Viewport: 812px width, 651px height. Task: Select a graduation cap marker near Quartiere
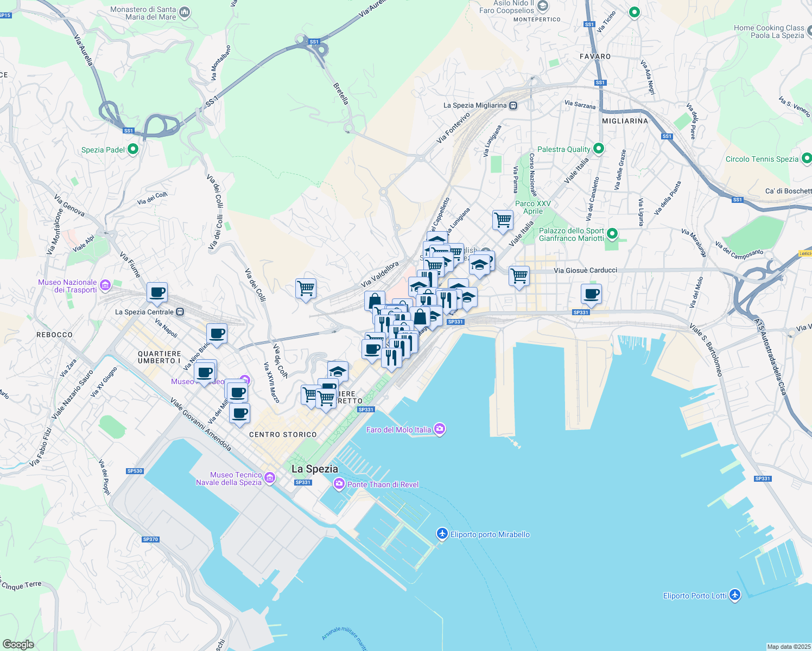[337, 371]
